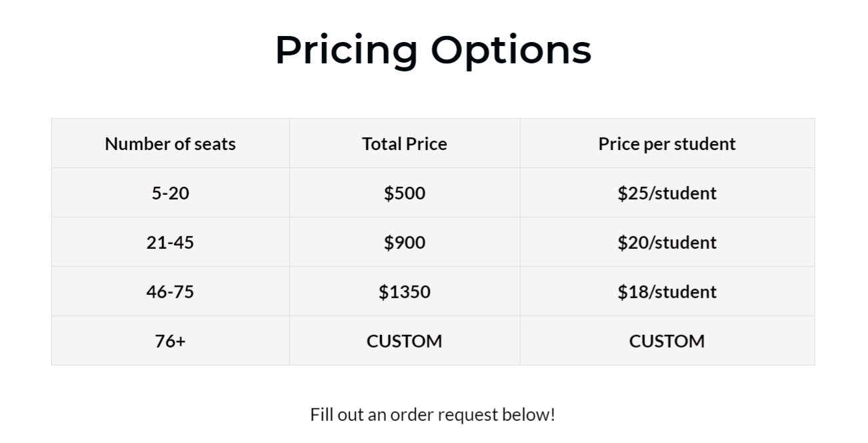
Task: Click the $900 total price cell
Action: [x=405, y=242]
